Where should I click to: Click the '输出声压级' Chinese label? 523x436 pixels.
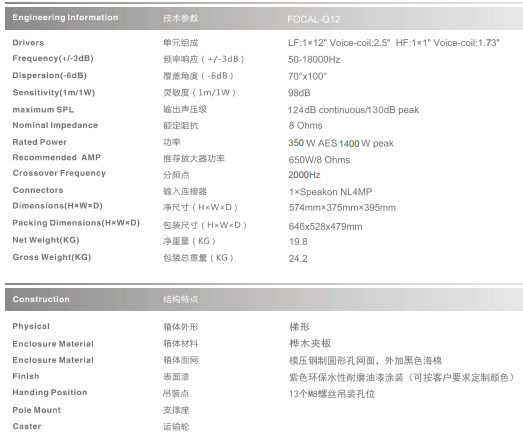(x=185, y=109)
